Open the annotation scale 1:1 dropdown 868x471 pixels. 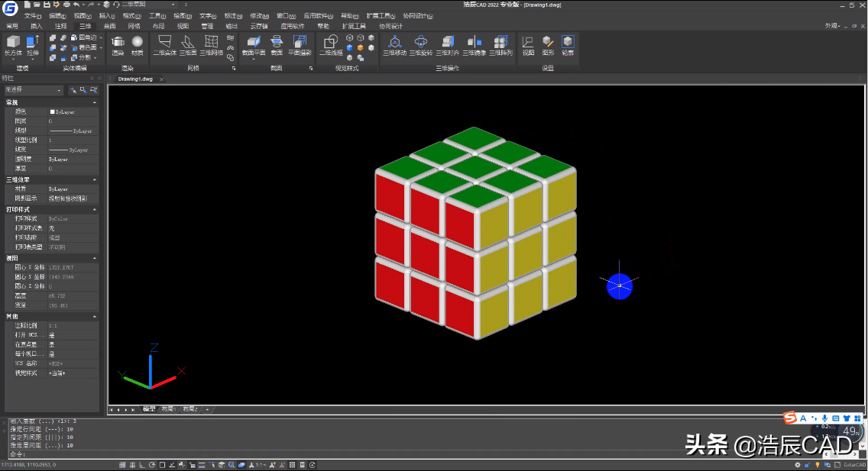258,465
